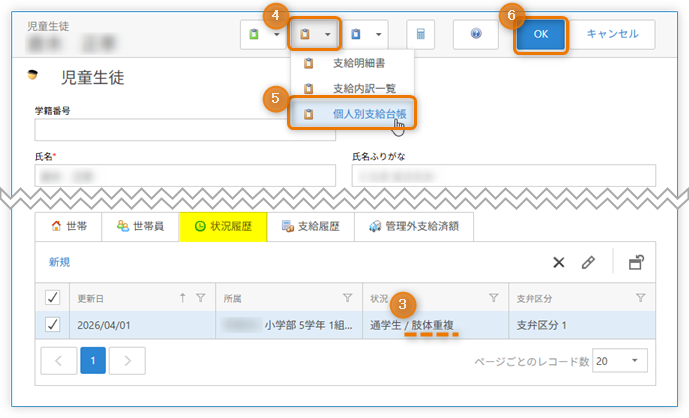Choose 個人別支給台帳 menu entry
Image resolution: width=689 pixels, height=418 pixels.
pyautogui.click(x=352, y=114)
